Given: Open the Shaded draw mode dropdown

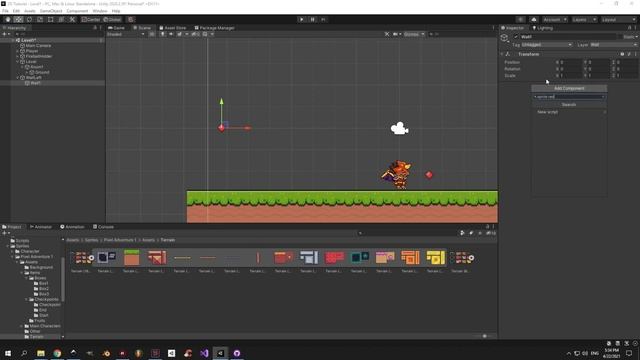Looking at the screenshot, I should 126,34.
